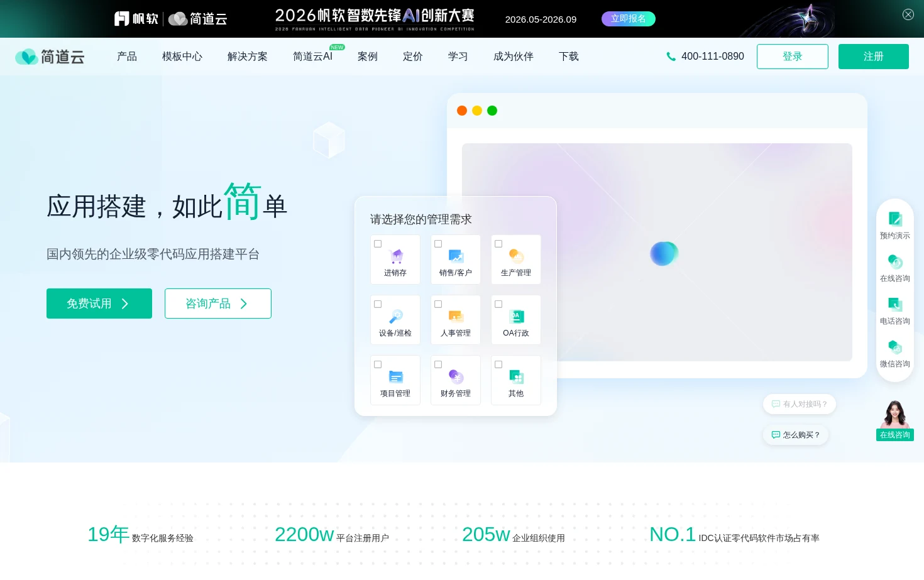Check the 人事管理 checkbox
The height and width of the screenshot is (580, 924).
tap(438, 304)
